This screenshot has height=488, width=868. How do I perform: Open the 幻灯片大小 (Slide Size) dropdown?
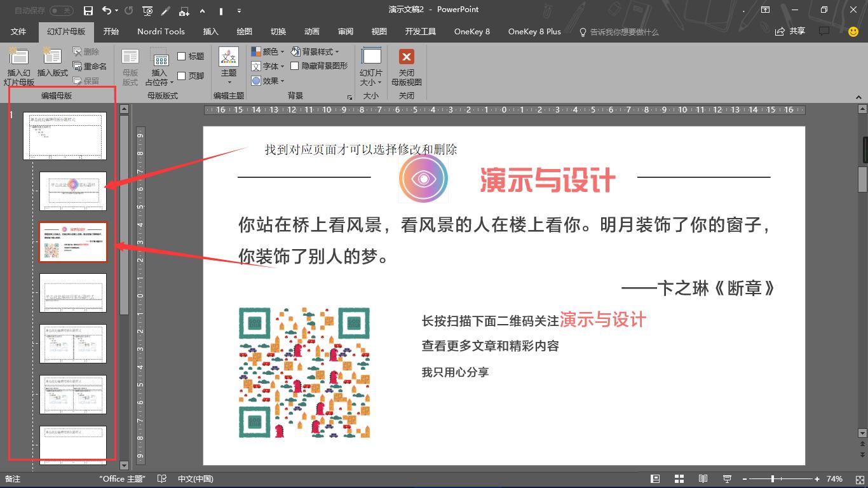[x=371, y=67]
